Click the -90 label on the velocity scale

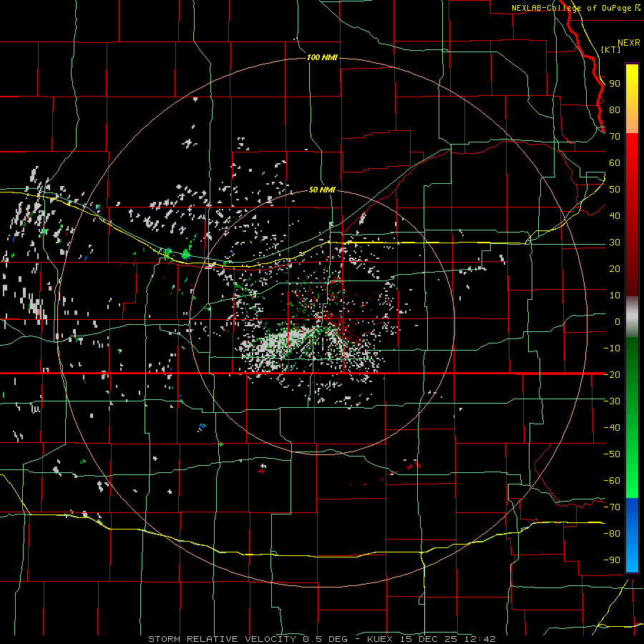(x=612, y=560)
